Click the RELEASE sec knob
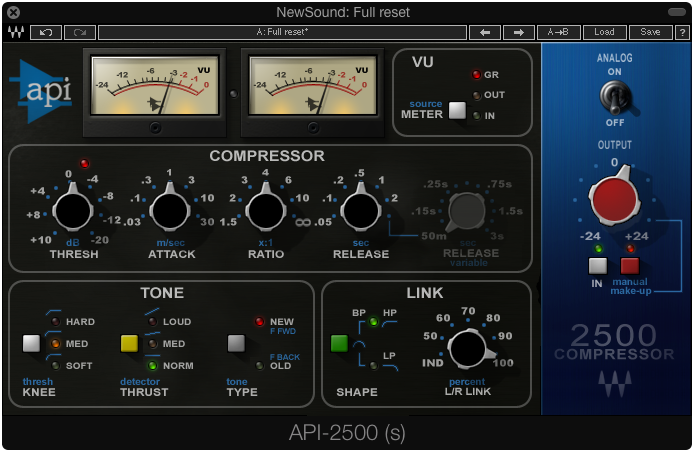The image size is (694, 452). pos(361,210)
